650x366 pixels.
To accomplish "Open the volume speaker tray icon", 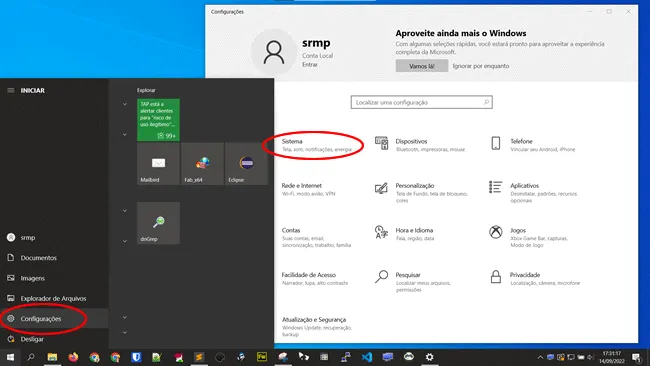I will [x=590, y=357].
